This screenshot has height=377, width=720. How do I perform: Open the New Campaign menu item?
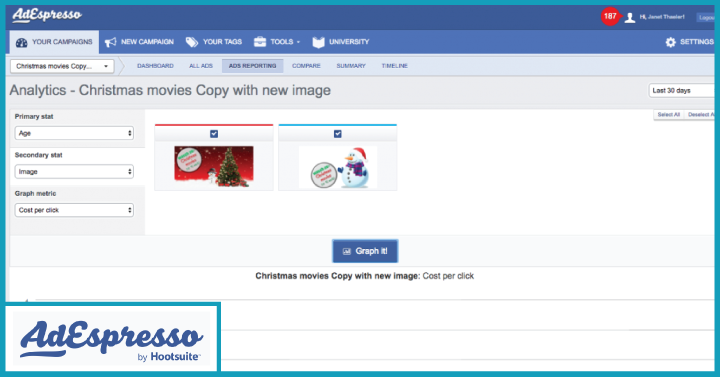[139, 42]
